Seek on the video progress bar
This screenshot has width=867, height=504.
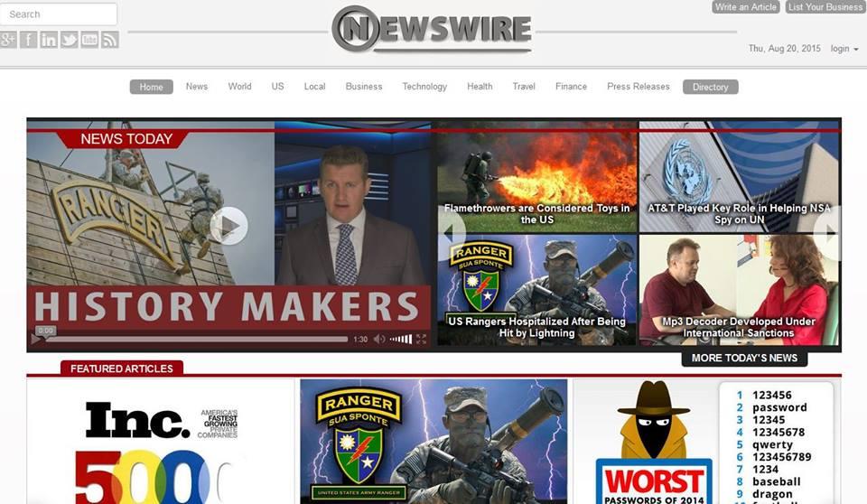[197, 339]
